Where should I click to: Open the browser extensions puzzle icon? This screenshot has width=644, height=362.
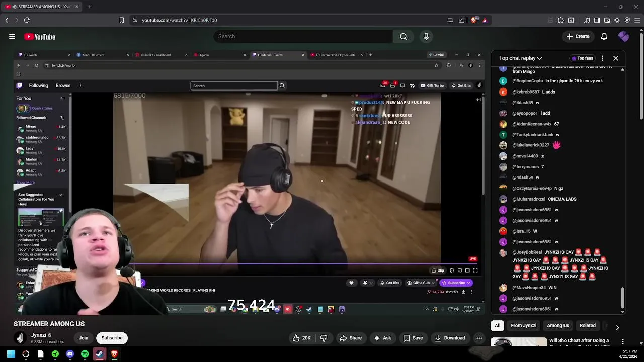[x=561, y=20]
